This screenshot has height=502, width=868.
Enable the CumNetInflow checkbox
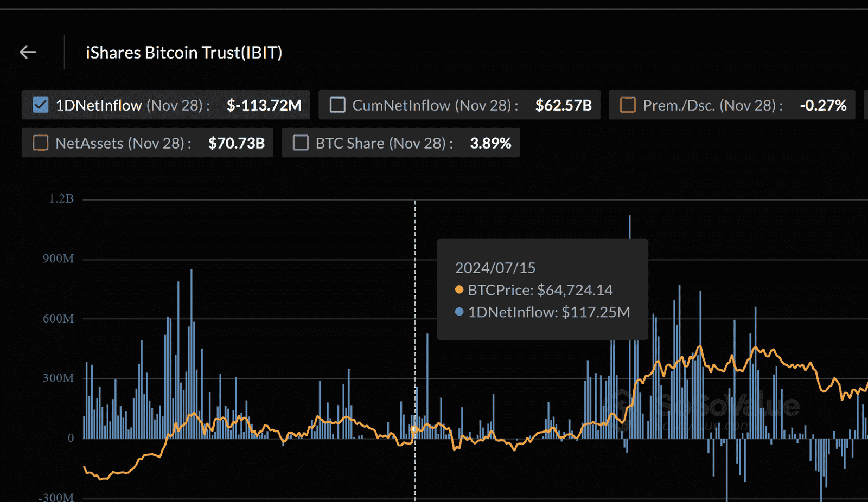[337, 105]
